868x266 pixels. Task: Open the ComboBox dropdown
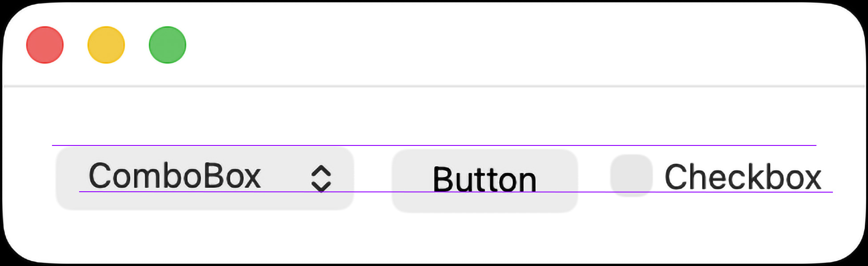tap(204, 178)
